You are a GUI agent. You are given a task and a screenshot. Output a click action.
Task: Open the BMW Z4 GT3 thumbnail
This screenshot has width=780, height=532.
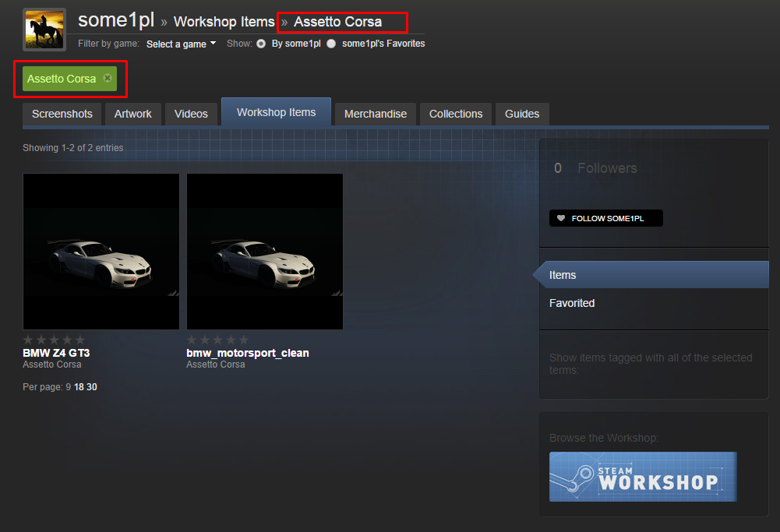click(101, 252)
